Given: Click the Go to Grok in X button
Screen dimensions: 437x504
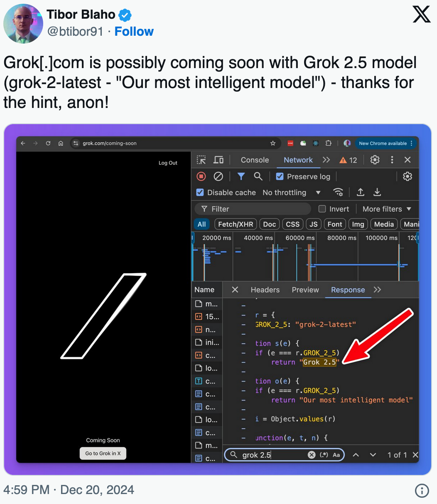Looking at the screenshot, I should pyautogui.click(x=103, y=453).
